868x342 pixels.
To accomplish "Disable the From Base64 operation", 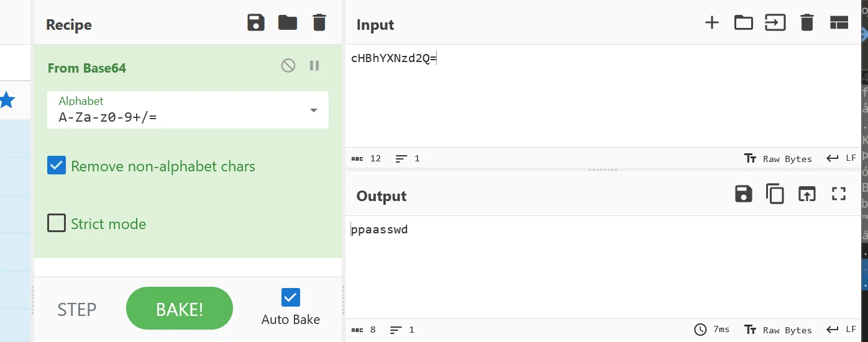I will pyautogui.click(x=288, y=65).
